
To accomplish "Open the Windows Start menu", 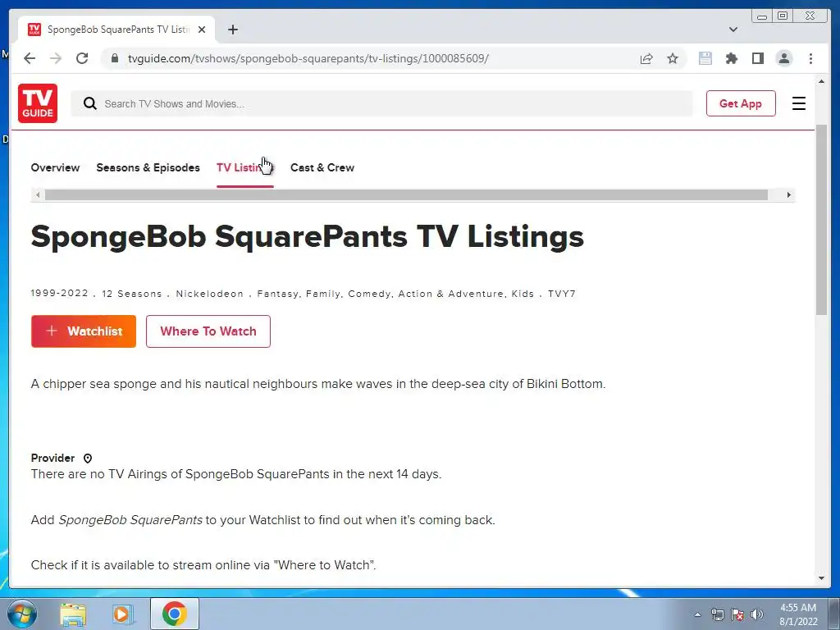I will pos(21,614).
